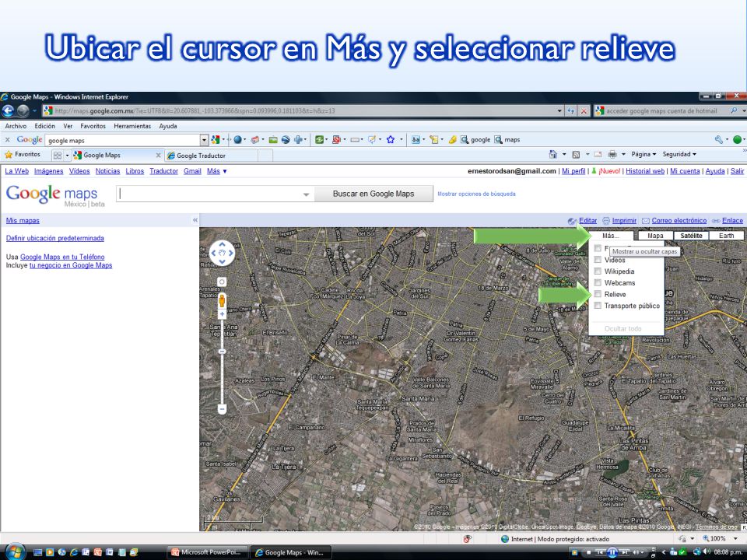
Task: Switch to the Google Traductor tab
Action: pyautogui.click(x=212, y=156)
